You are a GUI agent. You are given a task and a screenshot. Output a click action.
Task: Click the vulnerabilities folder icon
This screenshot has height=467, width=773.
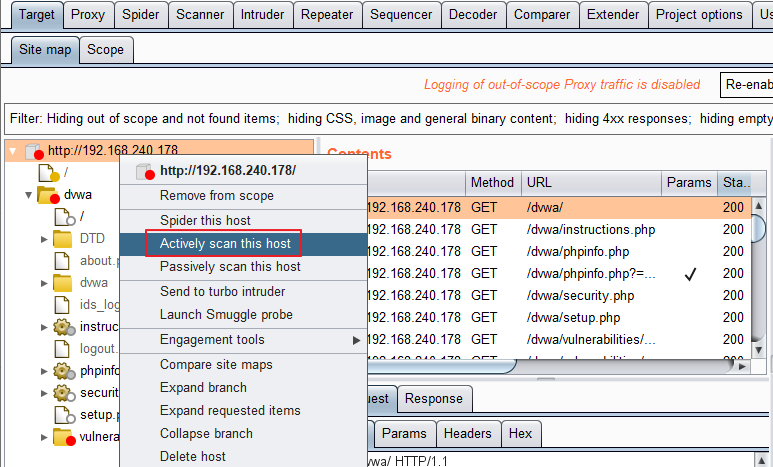[64, 437]
